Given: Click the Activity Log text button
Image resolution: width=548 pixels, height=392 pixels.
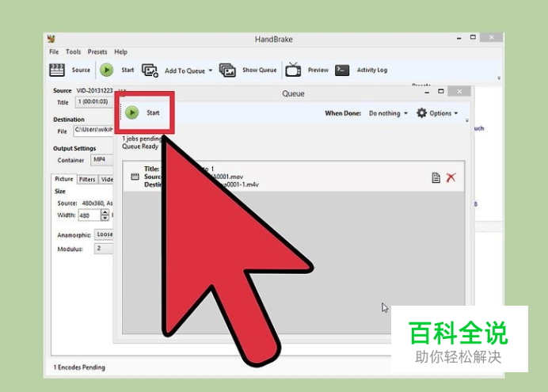Looking at the screenshot, I should pyautogui.click(x=372, y=70).
